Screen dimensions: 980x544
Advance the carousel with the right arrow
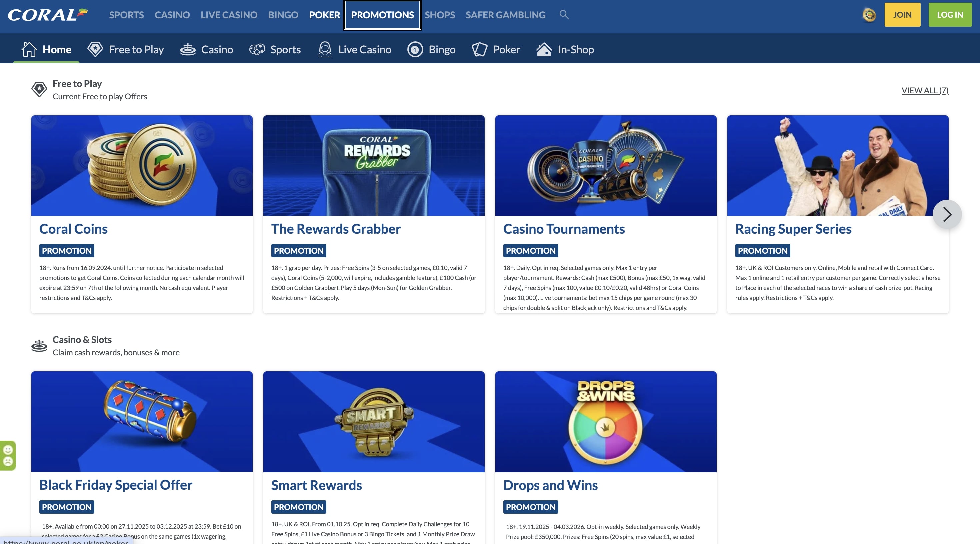947,214
